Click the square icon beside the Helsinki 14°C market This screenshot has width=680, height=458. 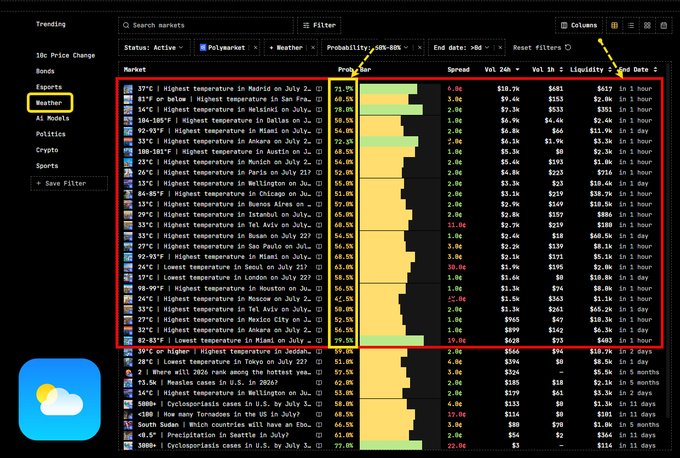point(319,110)
